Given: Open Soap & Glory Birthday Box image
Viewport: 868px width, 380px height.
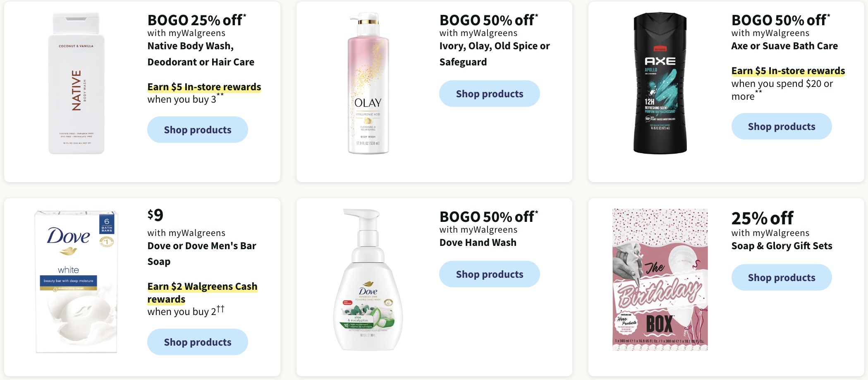Looking at the screenshot, I should 660,280.
